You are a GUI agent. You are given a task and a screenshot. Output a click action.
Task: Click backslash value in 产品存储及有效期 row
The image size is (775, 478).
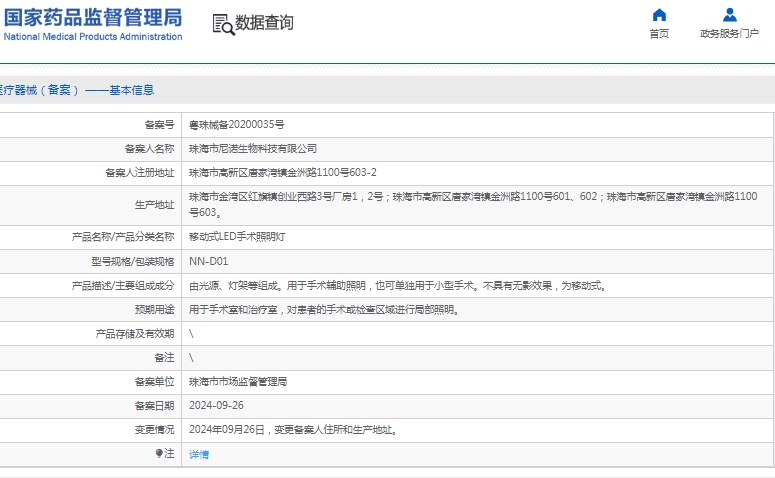[x=191, y=334]
